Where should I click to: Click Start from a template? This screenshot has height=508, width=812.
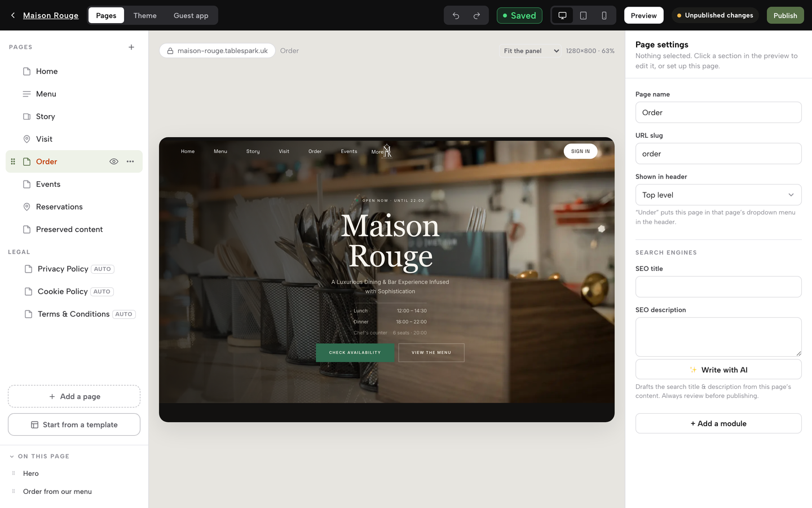pyautogui.click(x=74, y=424)
